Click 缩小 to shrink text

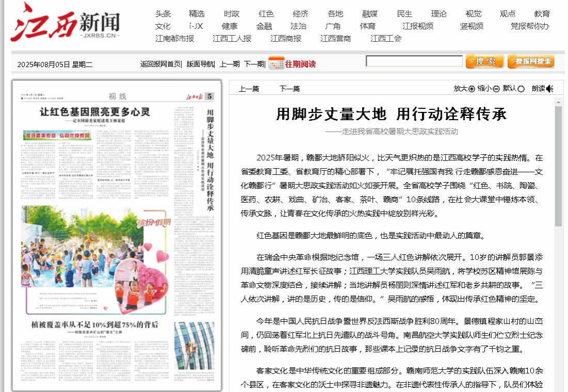tap(485, 89)
